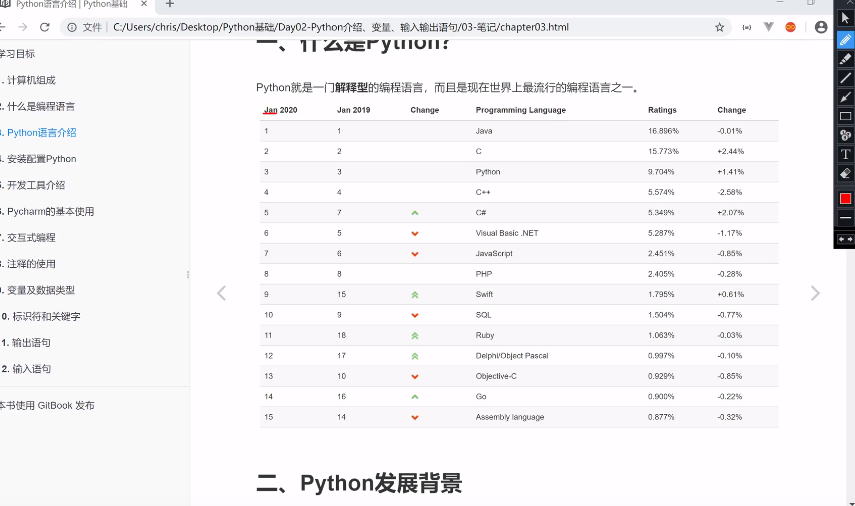Select the rectangle shape tool
Screen dimensions: 855x506
click(x=845, y=116)
